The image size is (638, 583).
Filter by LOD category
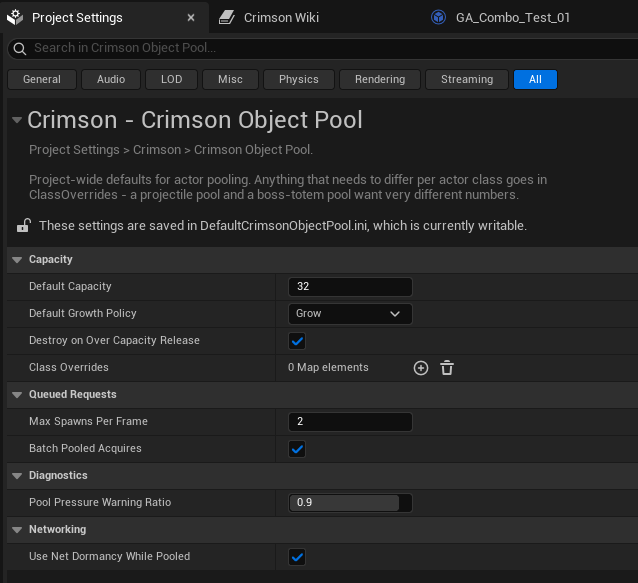point(171,79)
